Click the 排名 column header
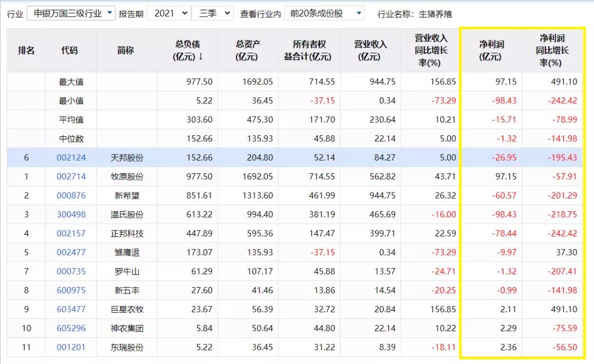The image size is (594, 364). [x=26, y=51]
